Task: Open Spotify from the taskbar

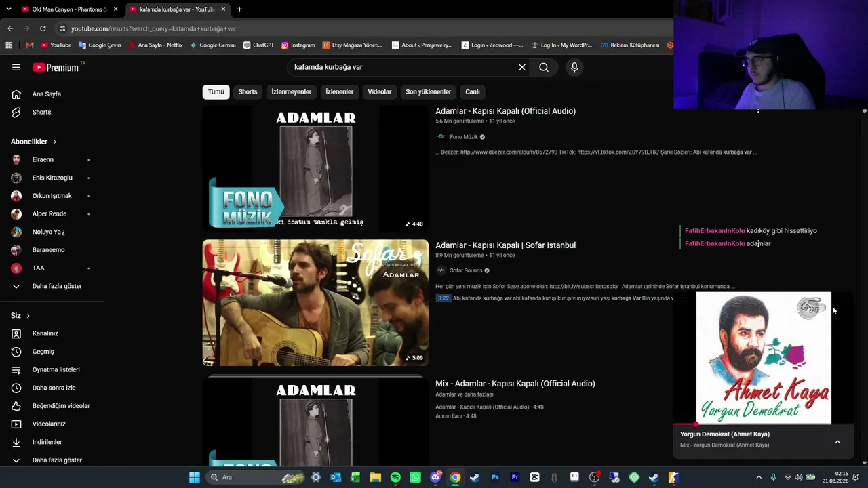Action: [395, 477]
